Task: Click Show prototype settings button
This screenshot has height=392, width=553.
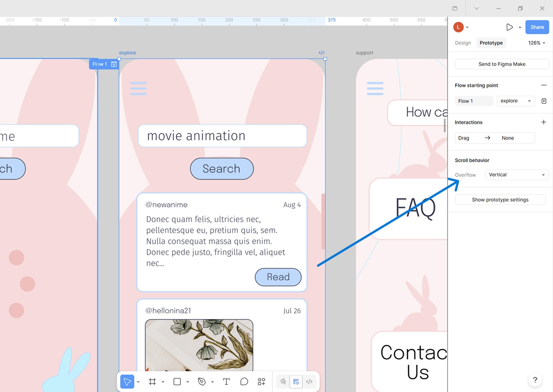Action: pos(500,200)
